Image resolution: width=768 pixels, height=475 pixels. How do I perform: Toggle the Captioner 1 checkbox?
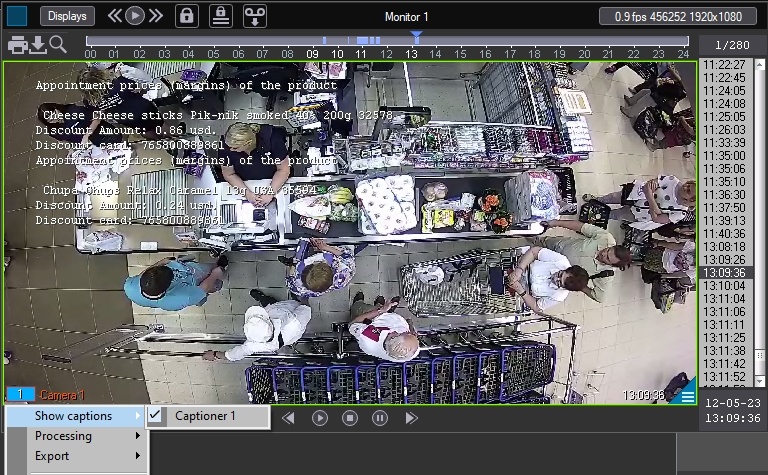click(x=156, y=416)
